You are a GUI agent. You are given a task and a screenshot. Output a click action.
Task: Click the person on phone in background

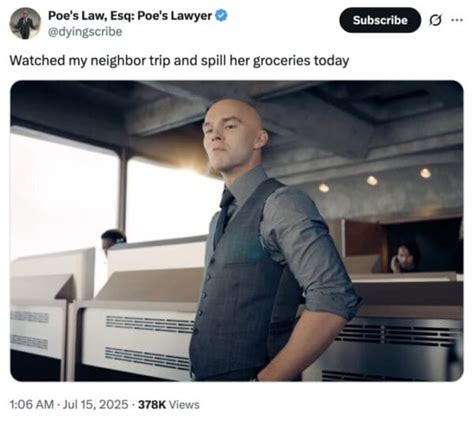pyautogui.click(x=404, y=258)
